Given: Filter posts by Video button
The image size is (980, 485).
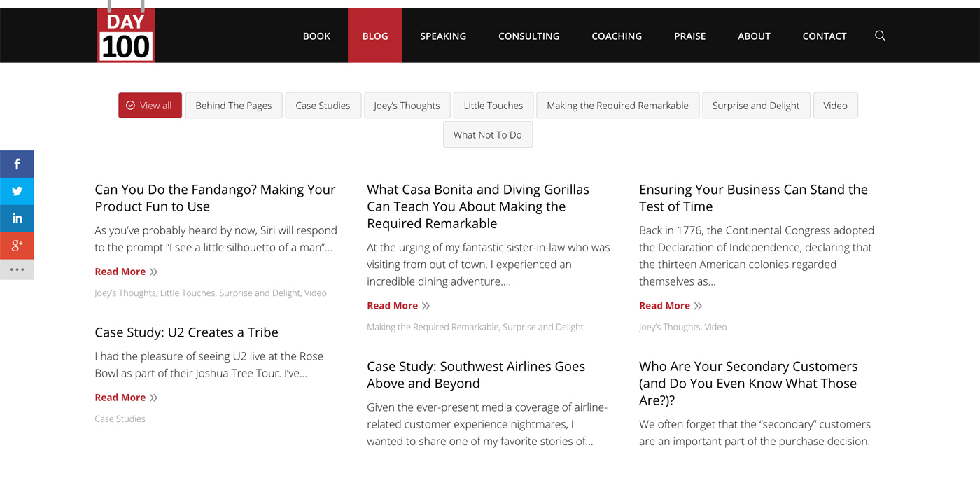Looking at the screenshot, I should 835,105.
